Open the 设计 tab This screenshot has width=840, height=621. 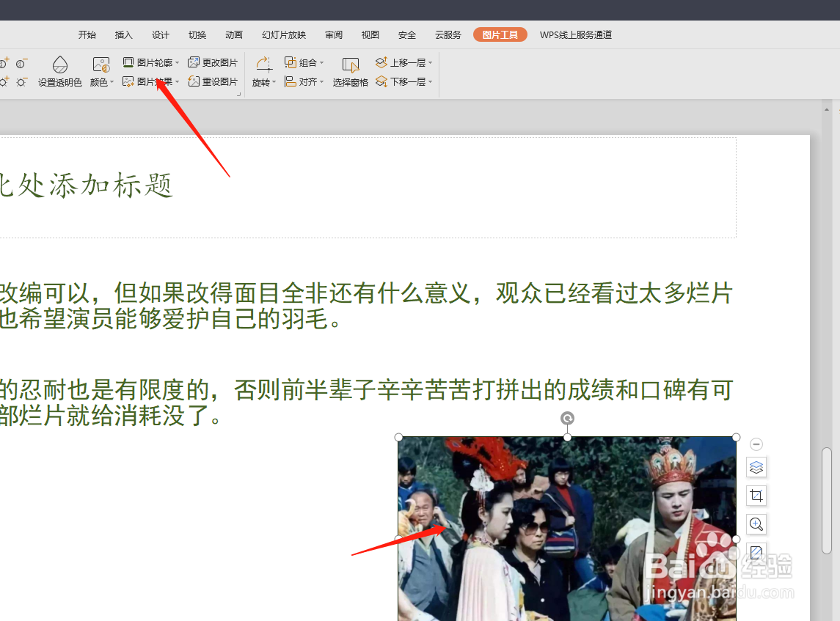pos(160,34)
